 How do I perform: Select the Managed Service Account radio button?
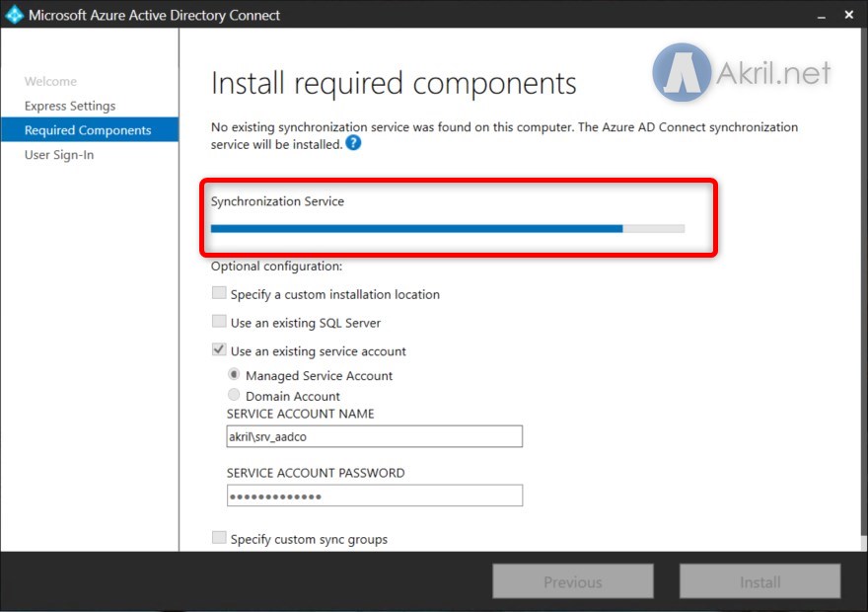[234, 374]
